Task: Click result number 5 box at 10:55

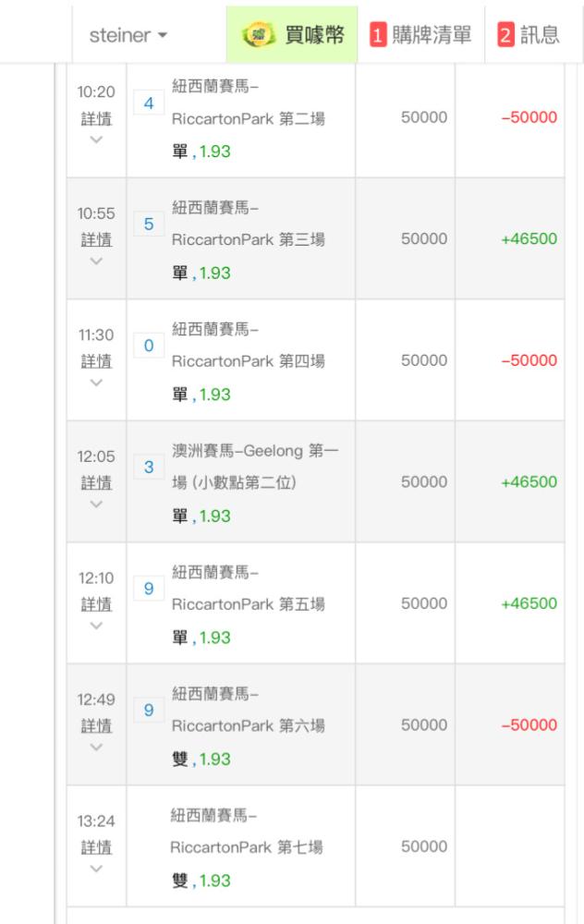Action: point(149,225)
